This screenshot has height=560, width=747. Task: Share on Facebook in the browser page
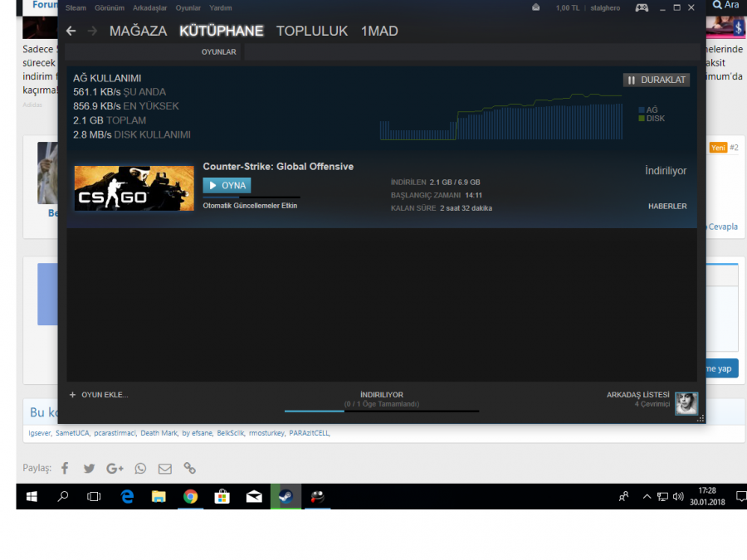[x=65, y=469]
